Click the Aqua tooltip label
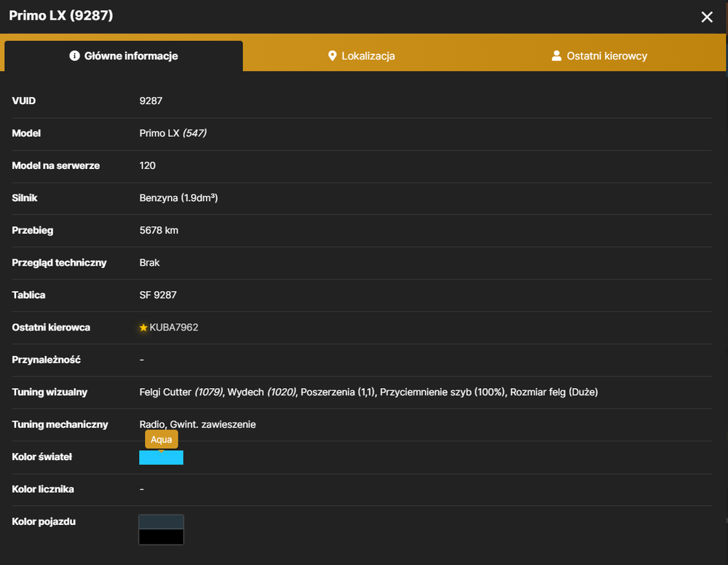Image resolution: width=728 pixels, height=565 pixels. point(161,440)
